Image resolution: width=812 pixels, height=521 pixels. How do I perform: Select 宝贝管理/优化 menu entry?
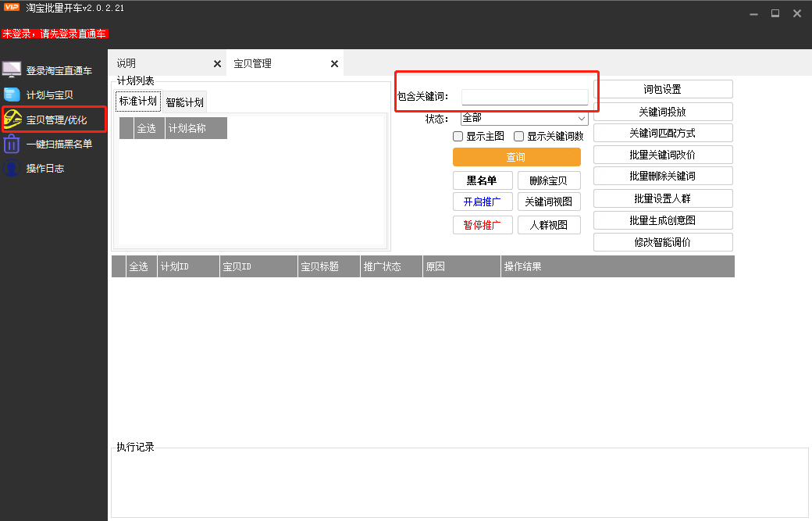click(x=56, y=120)
